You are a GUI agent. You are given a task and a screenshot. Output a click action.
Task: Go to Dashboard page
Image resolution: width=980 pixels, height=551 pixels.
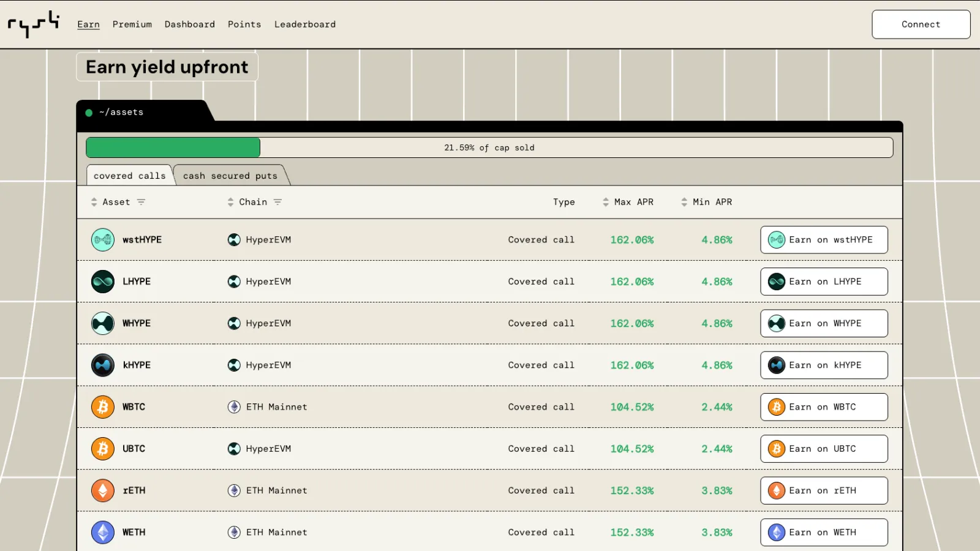coord(190,24)
